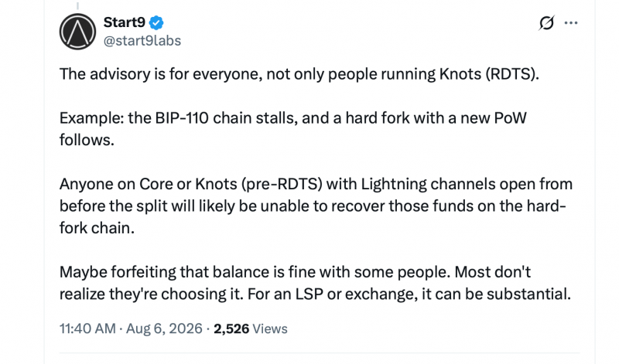Click the 'Maybe forfeiting that balance' line
The height and width of the screenshot is (364, 619).
(x=295, y=272)
